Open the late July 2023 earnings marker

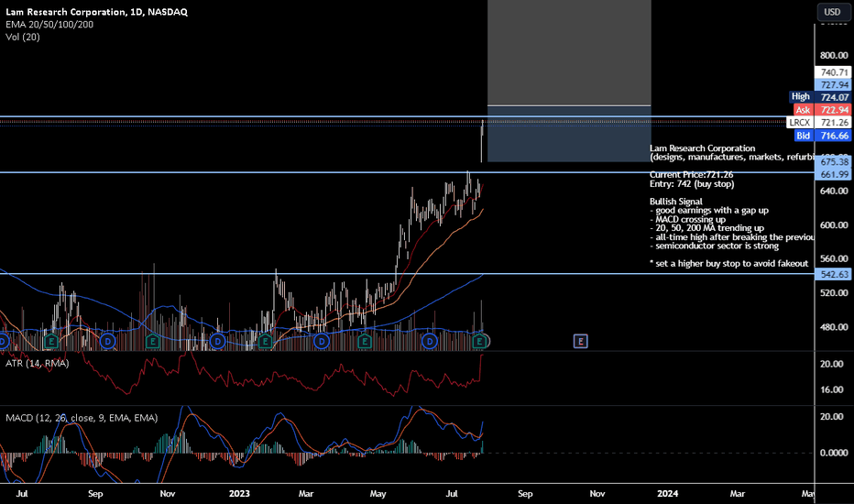[479, 342]
